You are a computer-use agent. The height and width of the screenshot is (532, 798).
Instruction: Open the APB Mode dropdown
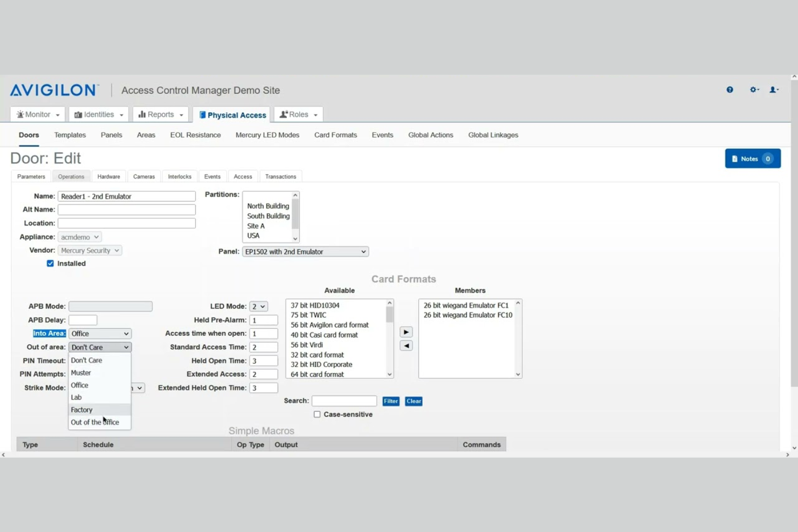111,306
